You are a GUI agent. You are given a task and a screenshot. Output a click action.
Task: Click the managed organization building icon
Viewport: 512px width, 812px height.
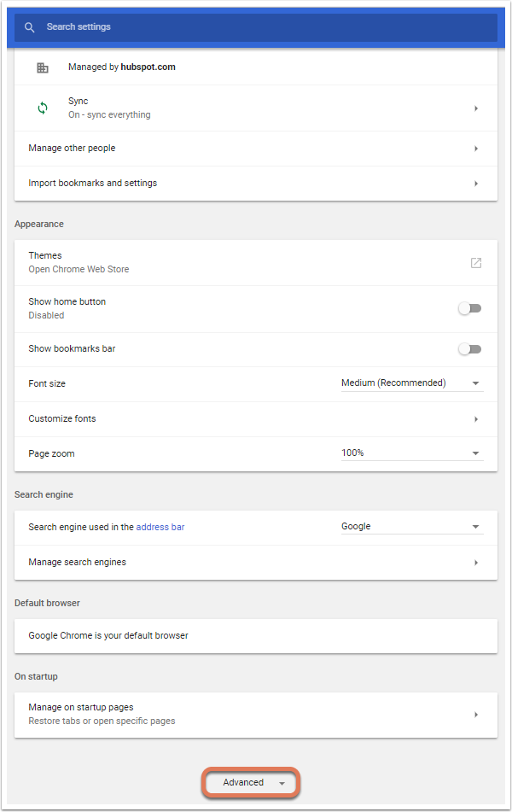click(43, 67)
